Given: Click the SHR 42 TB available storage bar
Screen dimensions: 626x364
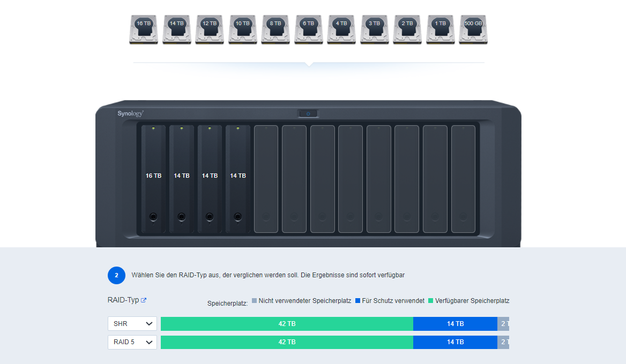Looking at the screenshot, I should pos(287,324).
